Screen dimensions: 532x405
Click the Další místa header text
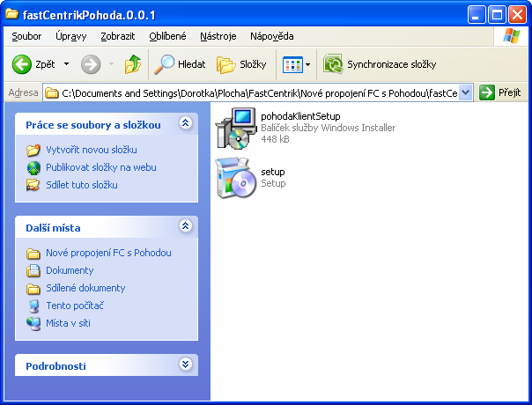pos(53,228)
